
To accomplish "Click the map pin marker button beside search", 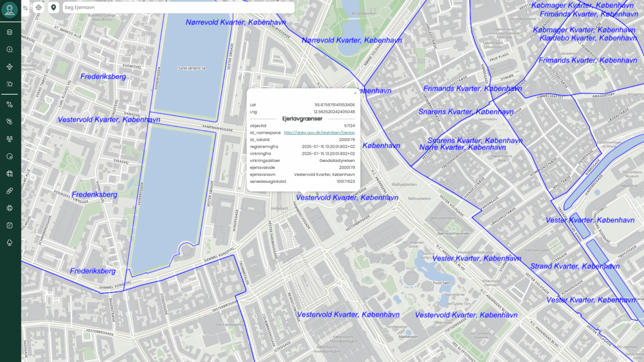I will [54, 7].
